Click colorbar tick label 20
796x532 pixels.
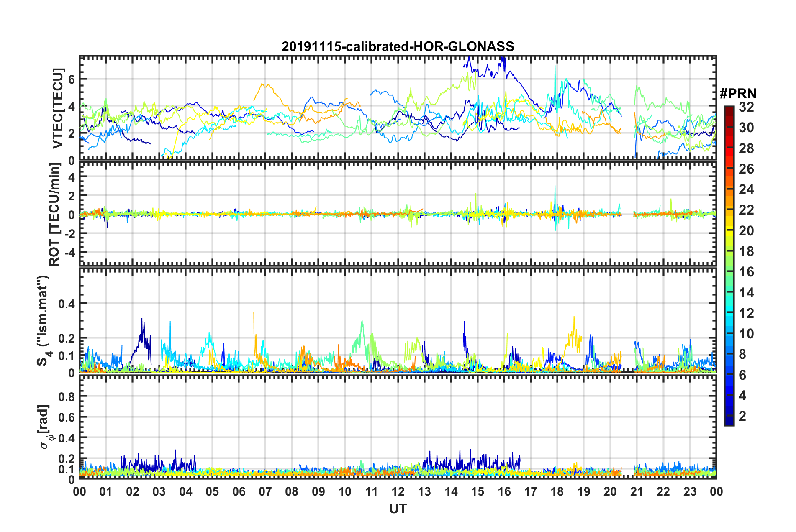click(746, 231)
